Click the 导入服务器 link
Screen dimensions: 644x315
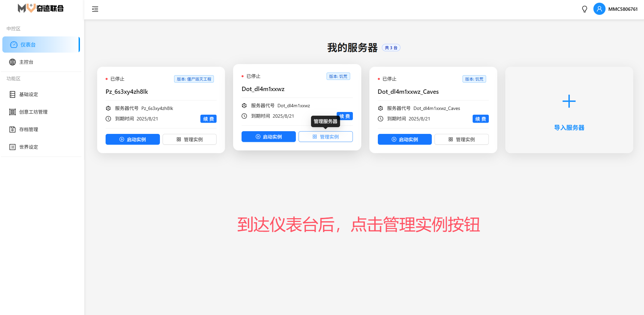pyautogui.click(x=569, y=128)
